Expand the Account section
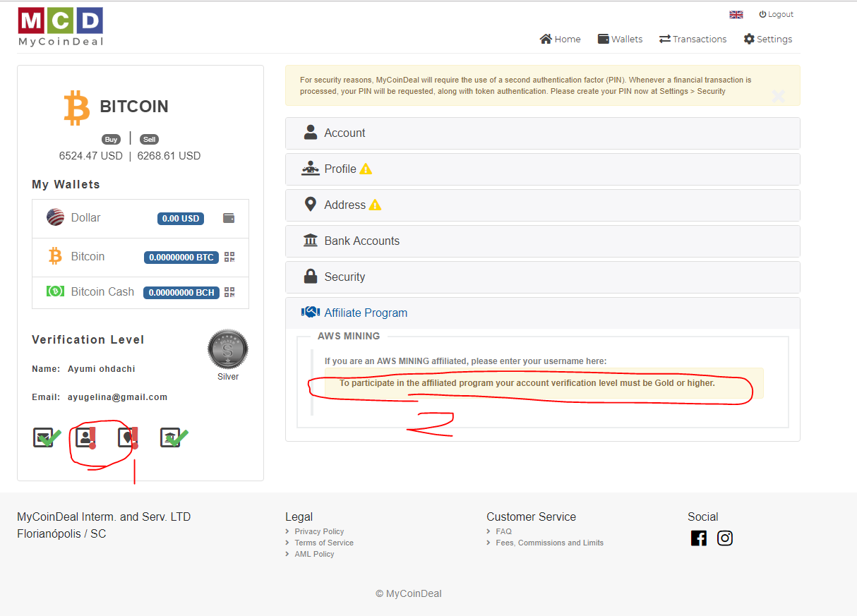857x616 pixels. pos(542,133)
